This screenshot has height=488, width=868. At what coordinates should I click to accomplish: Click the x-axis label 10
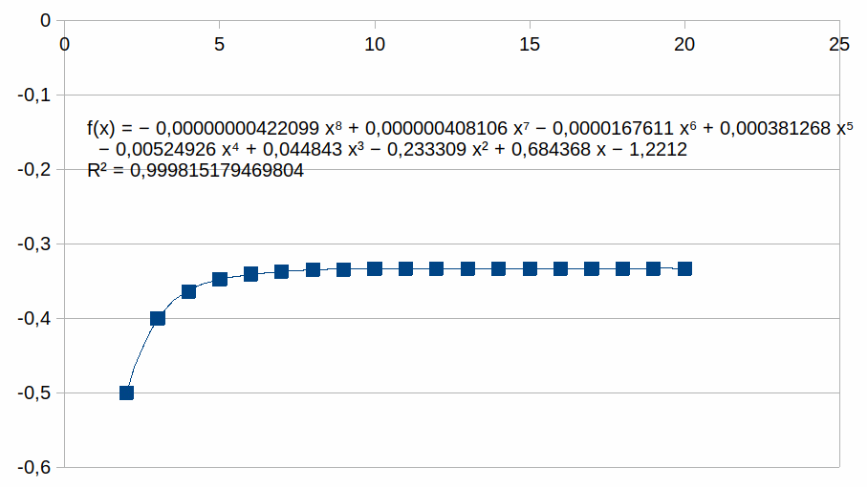pos(375,44)
